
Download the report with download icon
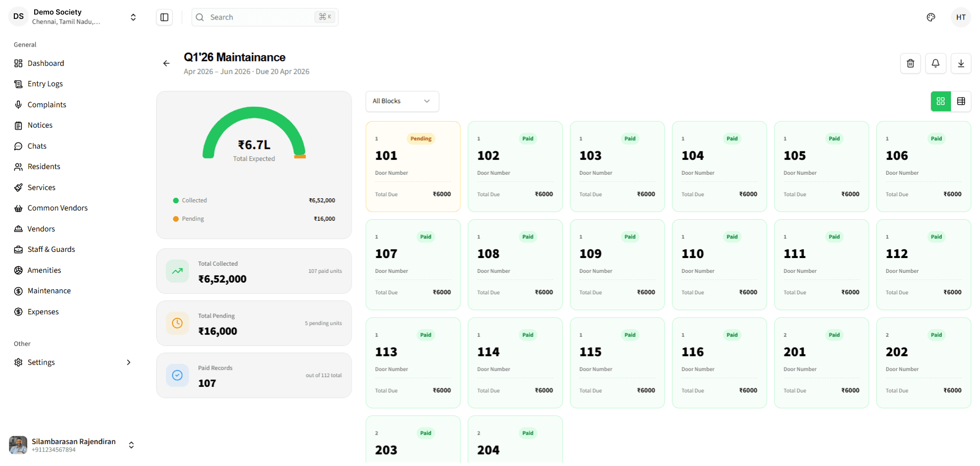click(x=961, y=63)
